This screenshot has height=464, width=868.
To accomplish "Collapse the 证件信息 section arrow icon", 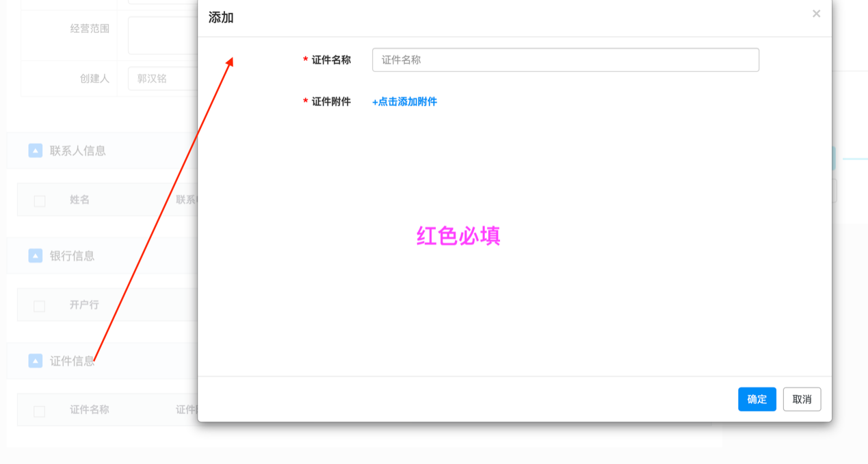I will [36, 361].
